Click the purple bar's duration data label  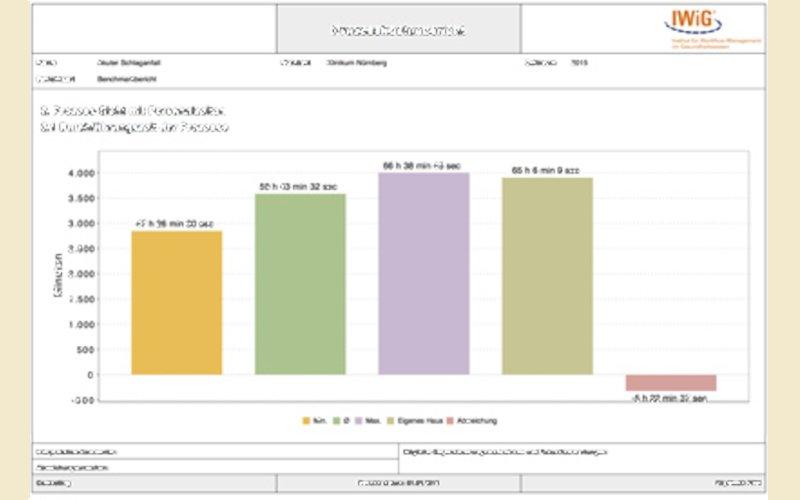point(422,165)
